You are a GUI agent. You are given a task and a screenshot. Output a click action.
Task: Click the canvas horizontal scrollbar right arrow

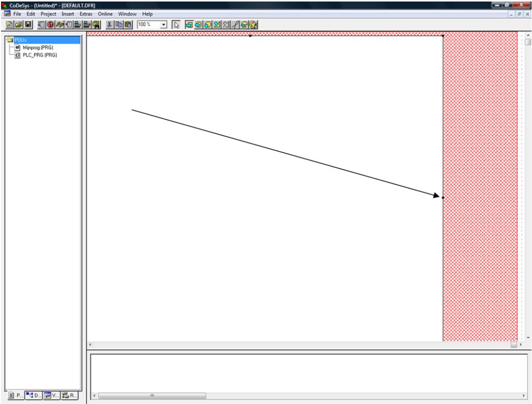coord(521,345)
